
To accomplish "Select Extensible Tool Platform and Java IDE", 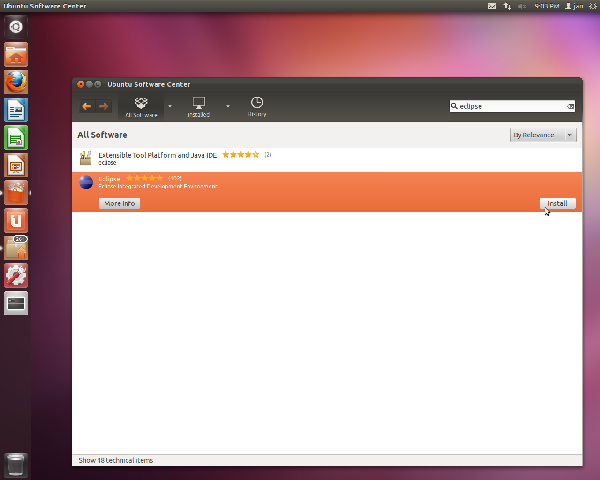I will [327, 159].
